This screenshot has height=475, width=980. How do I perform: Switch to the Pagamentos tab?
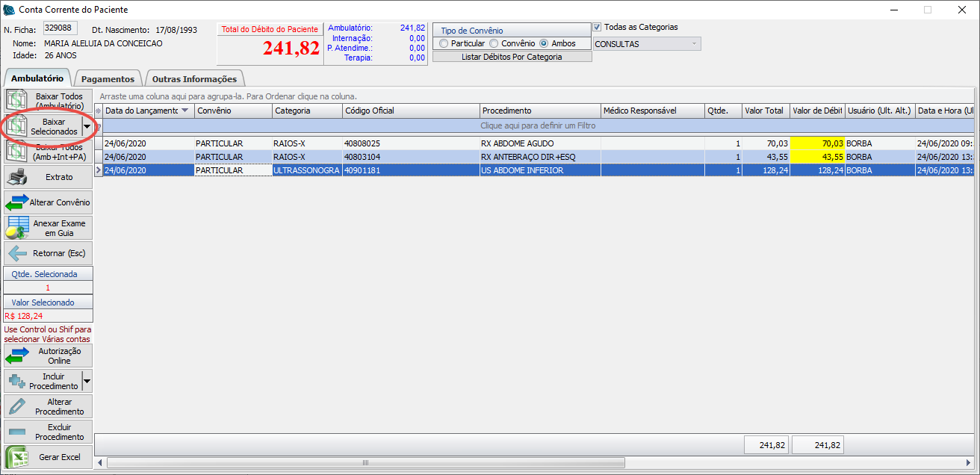[108, 79]
